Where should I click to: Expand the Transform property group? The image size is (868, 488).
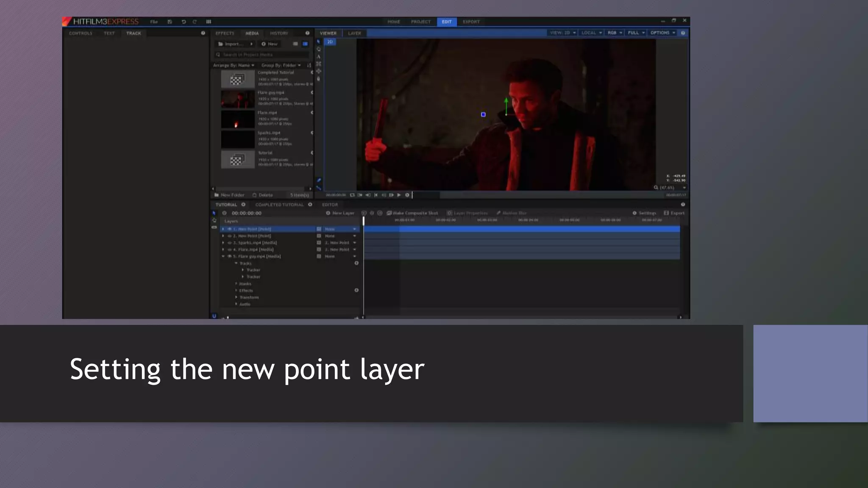(x=236, y=297)
